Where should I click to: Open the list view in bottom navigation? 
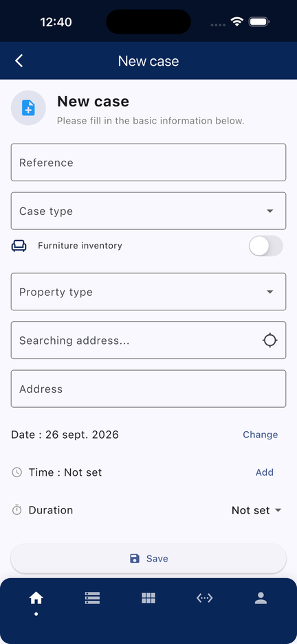pos(92,598)
